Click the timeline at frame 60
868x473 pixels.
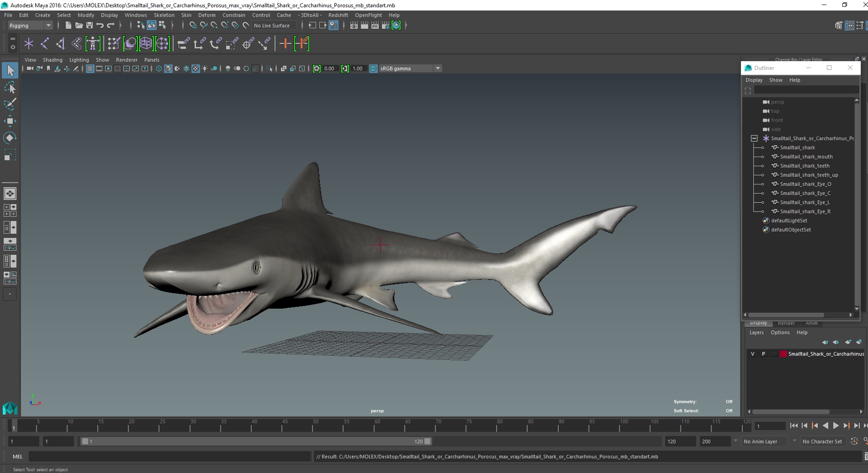377,426
